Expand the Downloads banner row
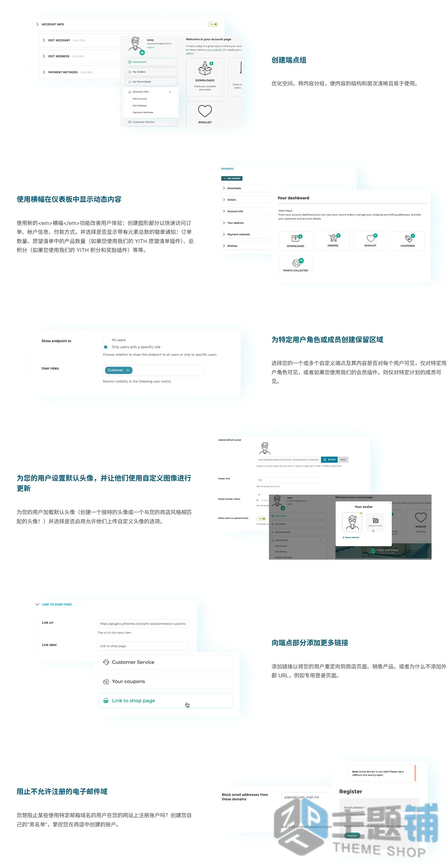 tap(224, 188)
